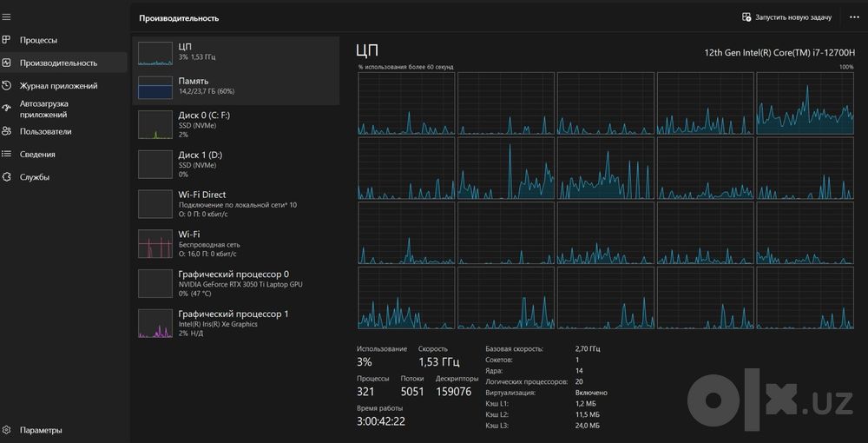Click the Время работы 3:00:42:22 value

[381, 421]
